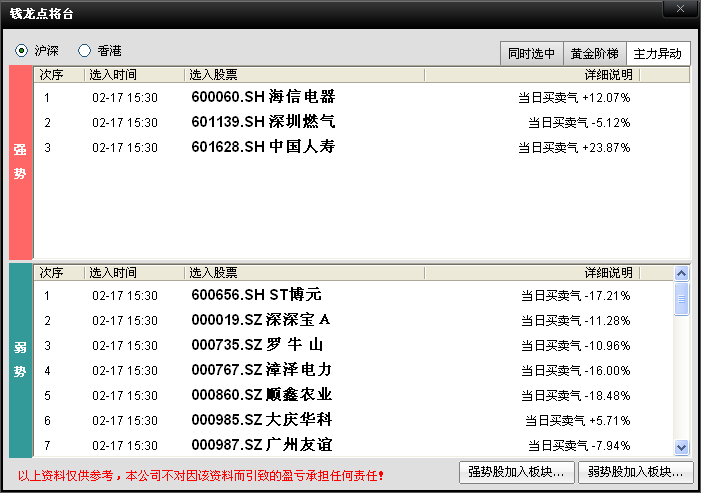Select the 香港 market radio button
This screenshot has height=493, width=701.
[x=84, y=51]
